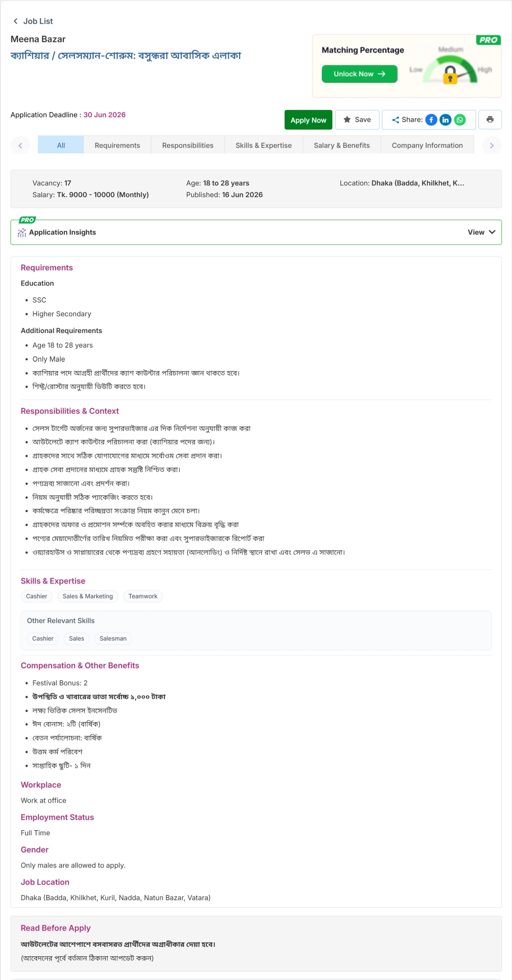The height and width of the screenshot is (980, 512).
Task: Share job on Facebook icon
Action: [431, 120]
